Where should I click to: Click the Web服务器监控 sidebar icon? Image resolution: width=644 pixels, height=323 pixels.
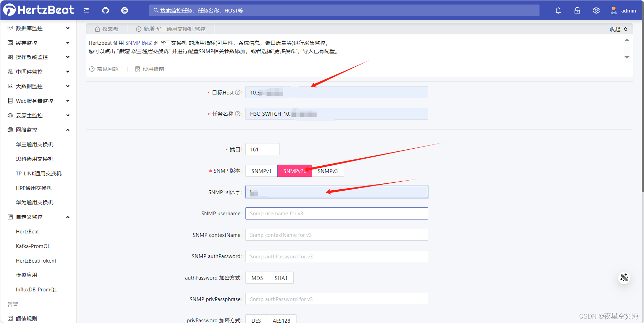[10, 101]
